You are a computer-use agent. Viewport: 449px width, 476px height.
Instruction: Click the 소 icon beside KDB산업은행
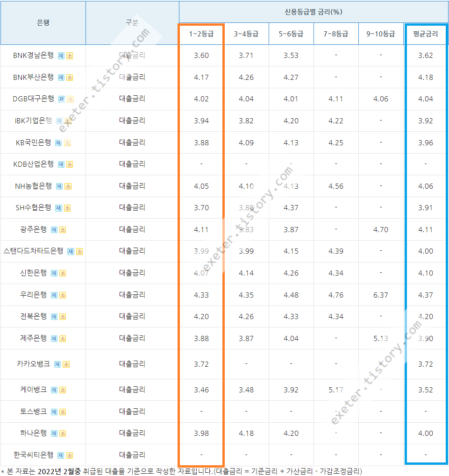[70, 164]
